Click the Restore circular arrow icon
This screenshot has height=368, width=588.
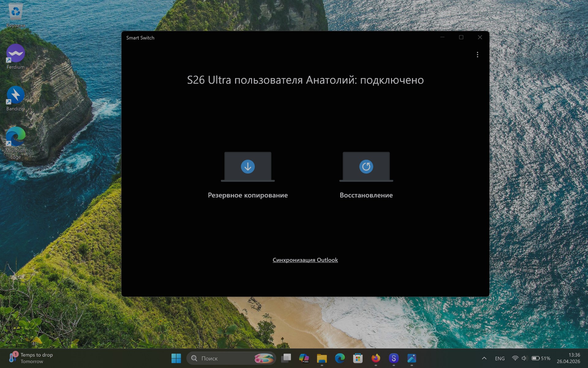point(366,167)
